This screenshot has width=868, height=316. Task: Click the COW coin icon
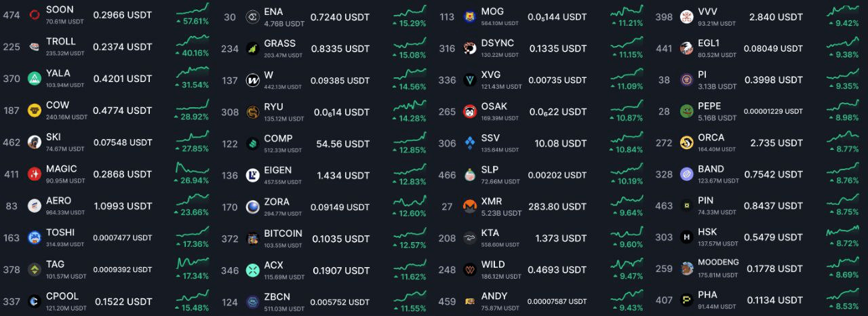coord(35,110)
